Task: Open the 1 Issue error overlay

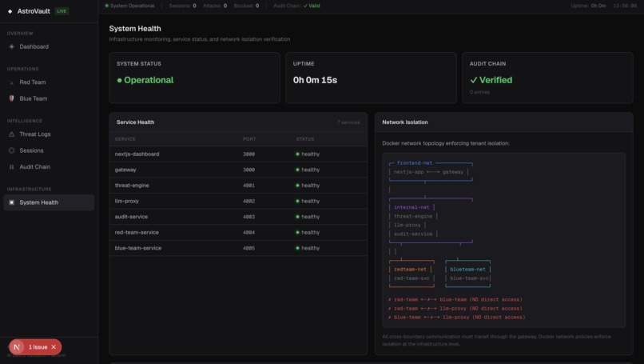Action: tap(38, 347)
